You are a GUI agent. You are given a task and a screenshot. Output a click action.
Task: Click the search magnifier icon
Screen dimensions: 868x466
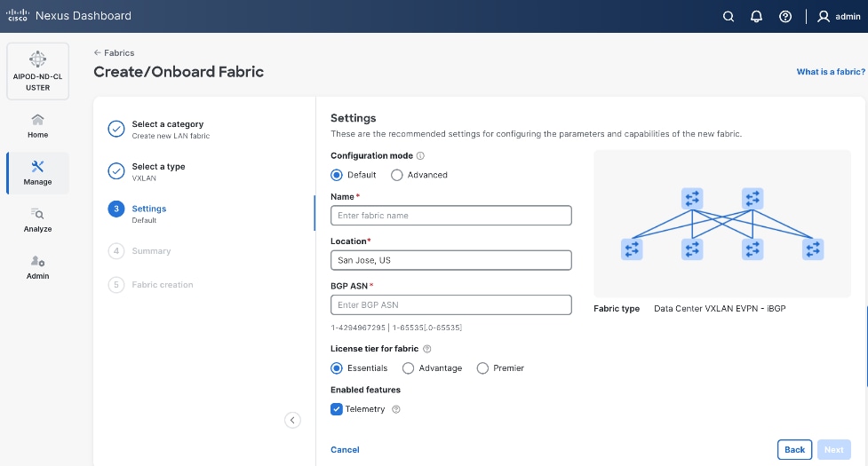(729, 16)
